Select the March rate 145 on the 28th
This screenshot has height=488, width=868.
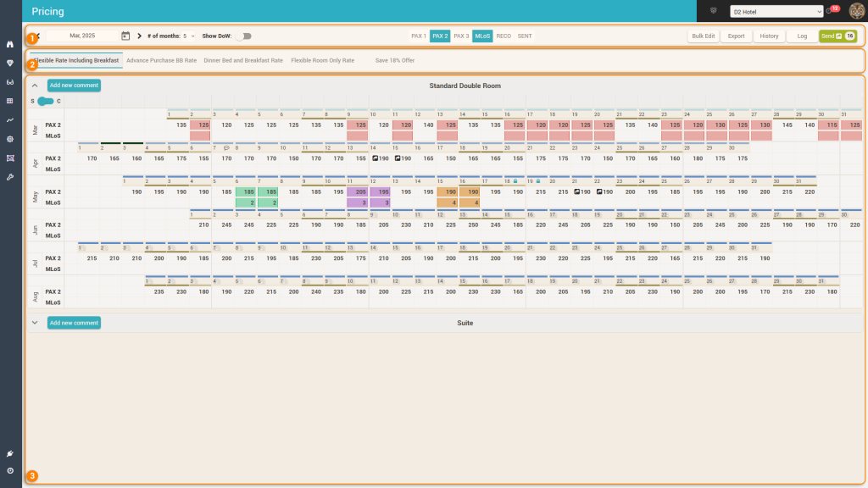787,125
